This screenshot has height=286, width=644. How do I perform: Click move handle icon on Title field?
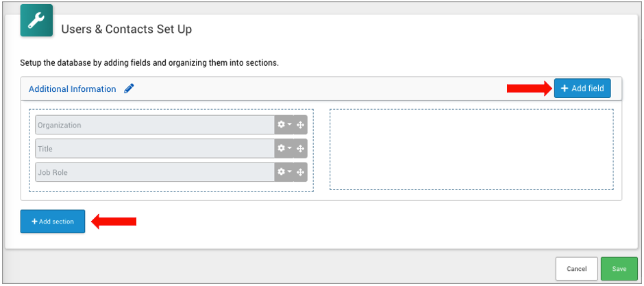point(300,148)
